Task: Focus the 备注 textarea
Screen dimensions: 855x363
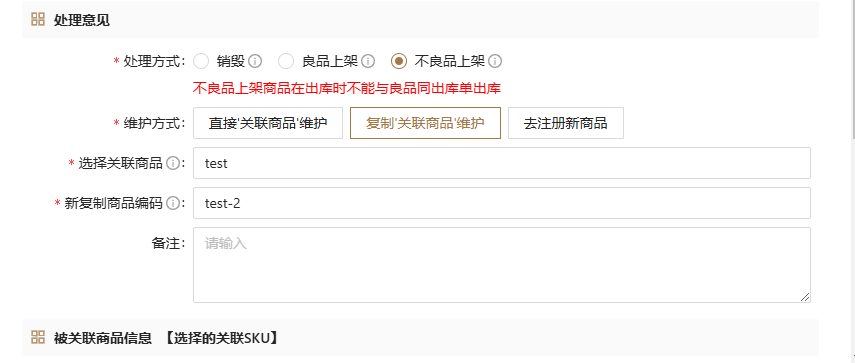Action: coord(502,265)
